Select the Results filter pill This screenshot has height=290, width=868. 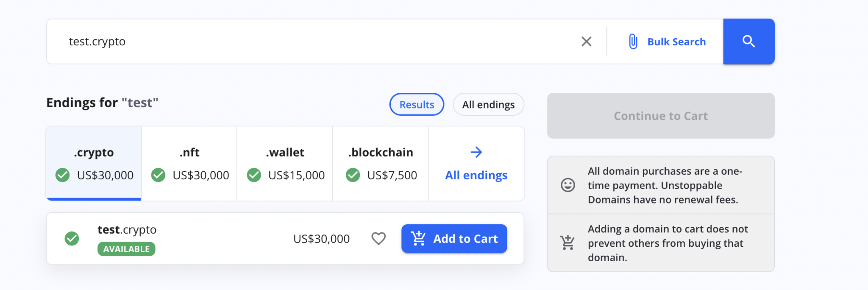(x=417, y=104)
